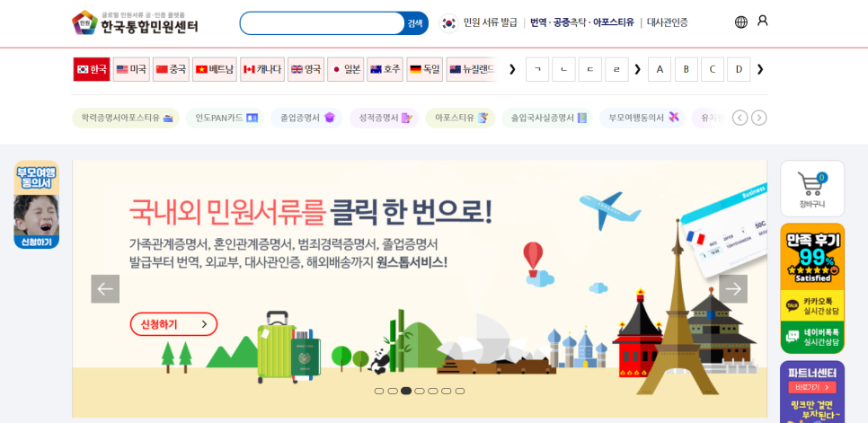Filter by letter C
This screenshot has width=868, height=423.
(x=713, y=69)
